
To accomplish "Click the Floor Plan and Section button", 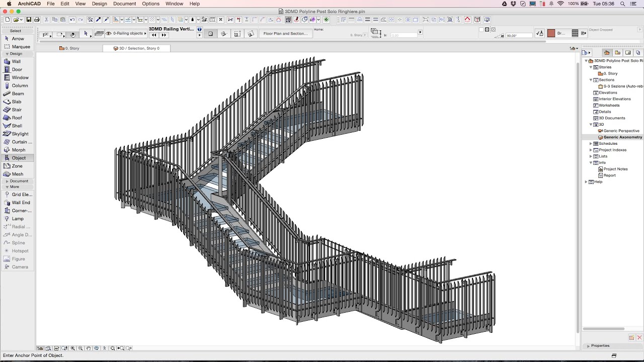I will click(286, 34).
